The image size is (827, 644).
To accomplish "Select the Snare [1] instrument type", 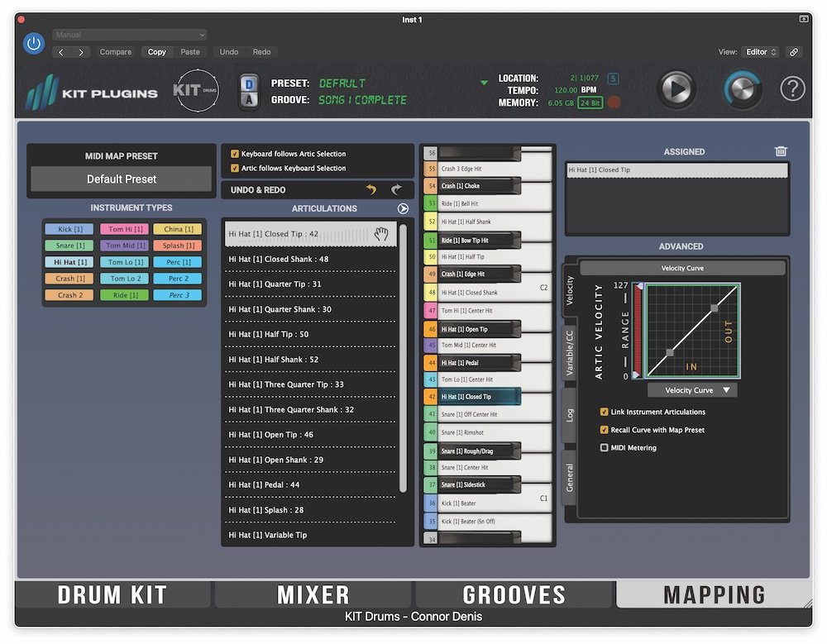I will (x=68, y=246).
